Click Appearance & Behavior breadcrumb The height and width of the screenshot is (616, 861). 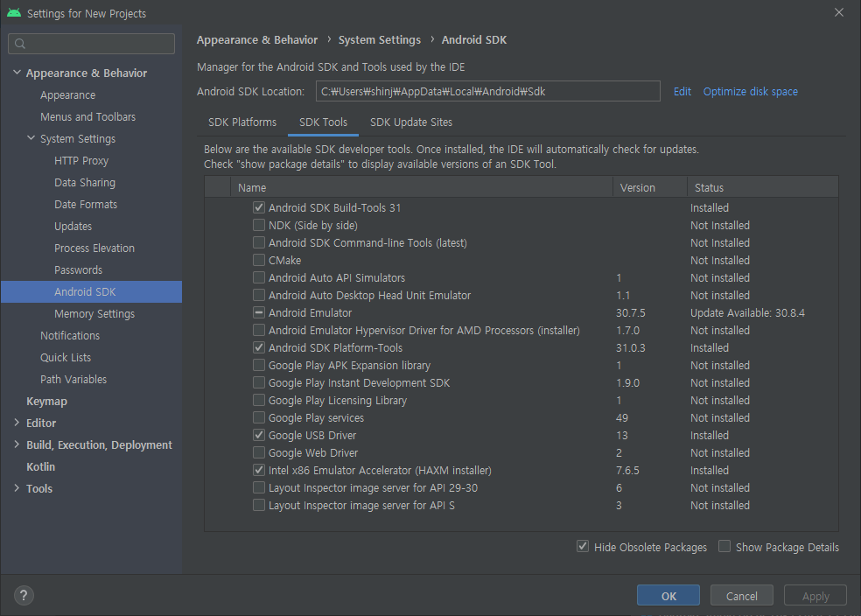(x=257, y=40)
